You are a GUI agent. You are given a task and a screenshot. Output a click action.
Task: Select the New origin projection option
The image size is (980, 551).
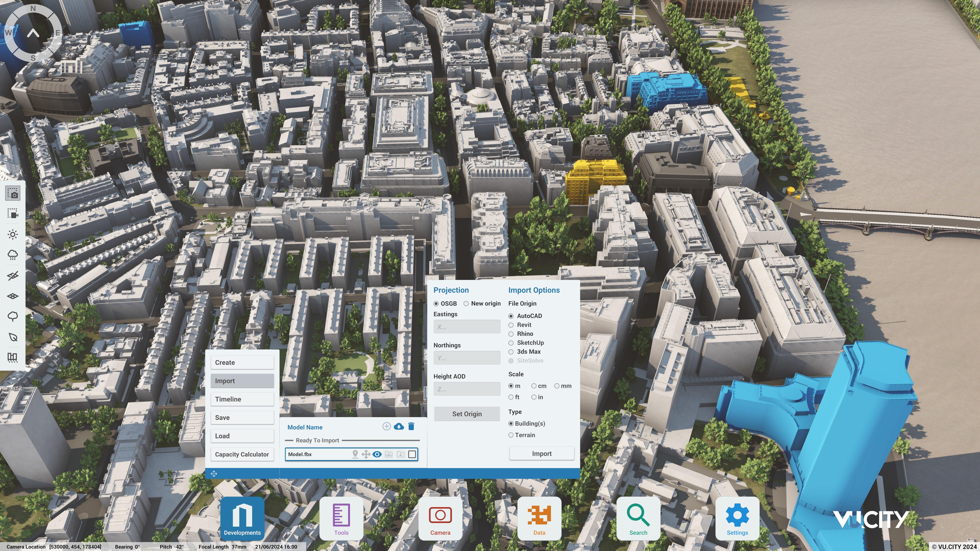466,304
